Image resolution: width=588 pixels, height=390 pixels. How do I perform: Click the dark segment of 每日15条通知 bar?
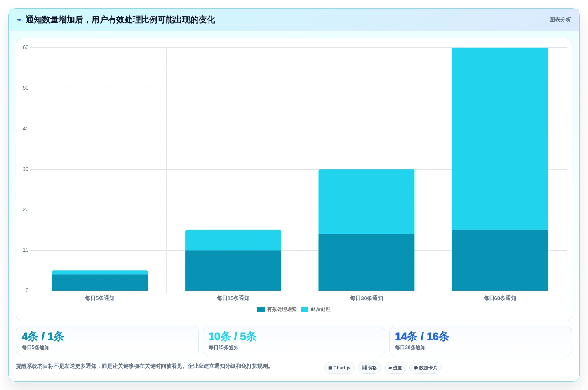233,270
